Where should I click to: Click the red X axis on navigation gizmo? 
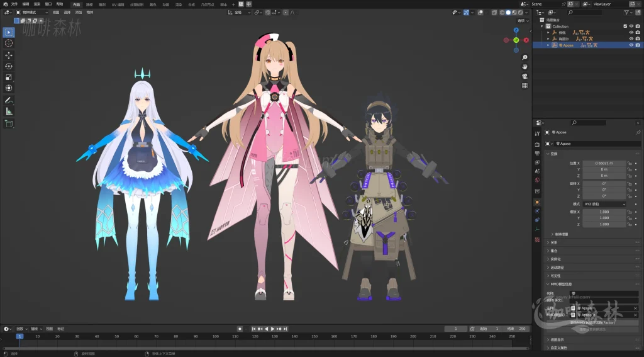click(x=526, y=40)
